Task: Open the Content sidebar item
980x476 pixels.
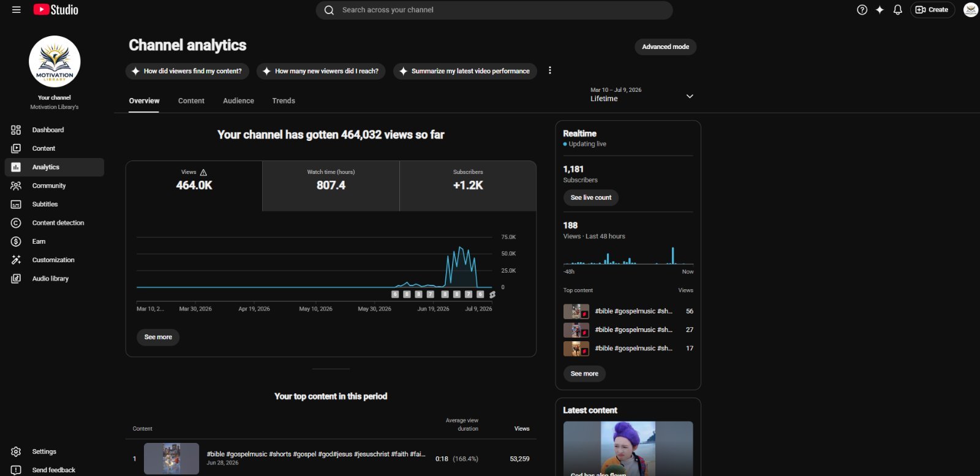Action: [x=54, y=148]
